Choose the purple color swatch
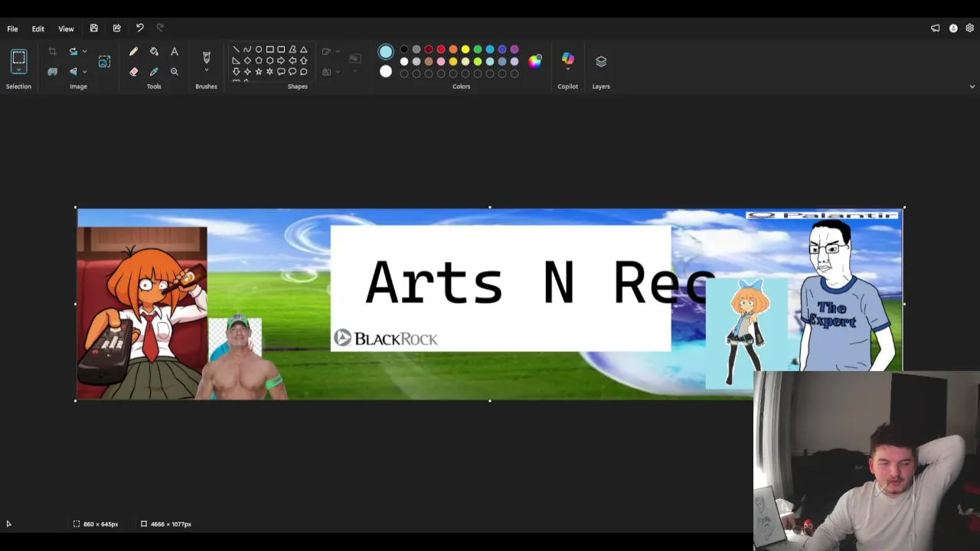Image resolution: width=980 pixels, height=551 pixels. 514,50
